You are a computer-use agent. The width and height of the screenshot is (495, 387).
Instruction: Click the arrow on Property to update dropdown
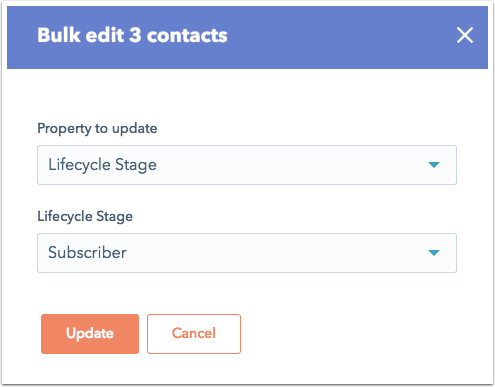point(434,165)
